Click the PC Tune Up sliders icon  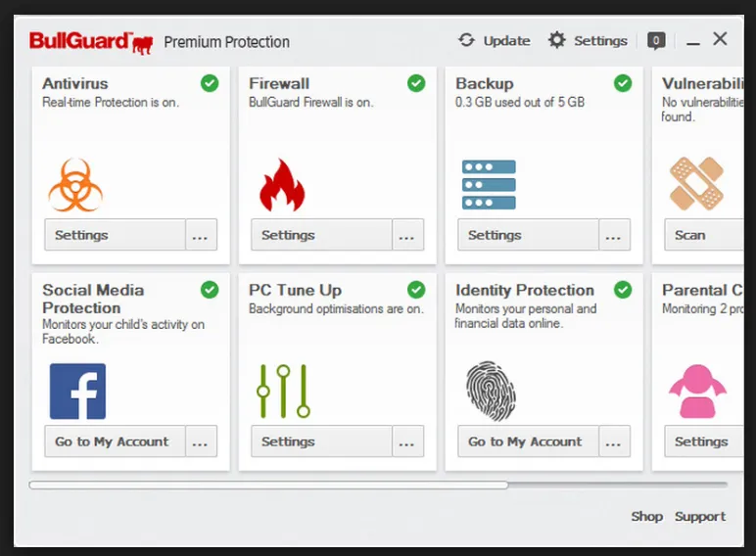pyautogui.click(x=284, y=391)
